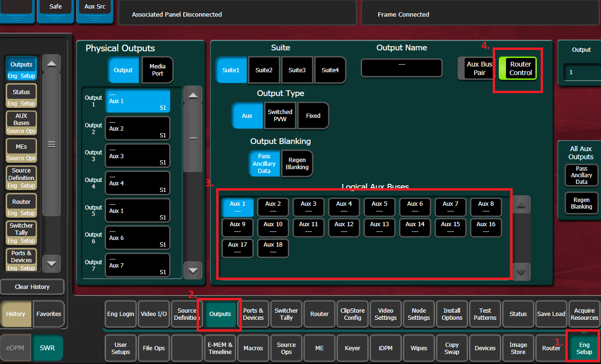
Task: Click Clear History
Action: click(32, 287)
